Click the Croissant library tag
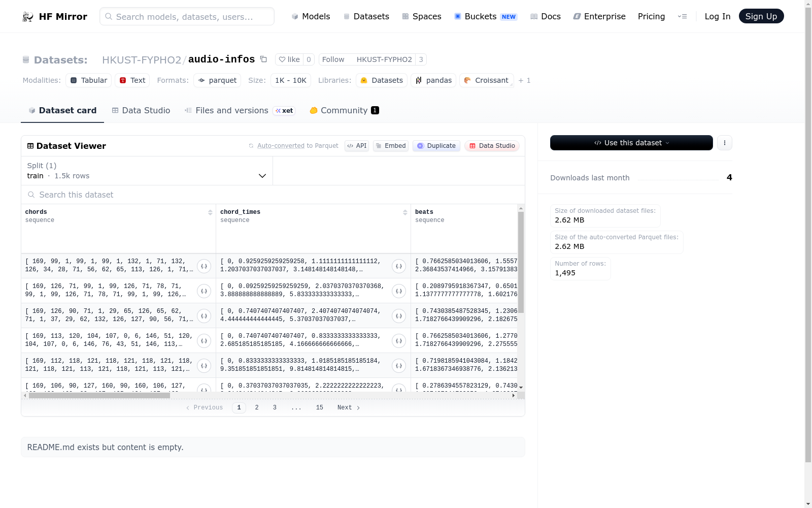The height and width of the screenshot is (508, 812). [487, 80]
